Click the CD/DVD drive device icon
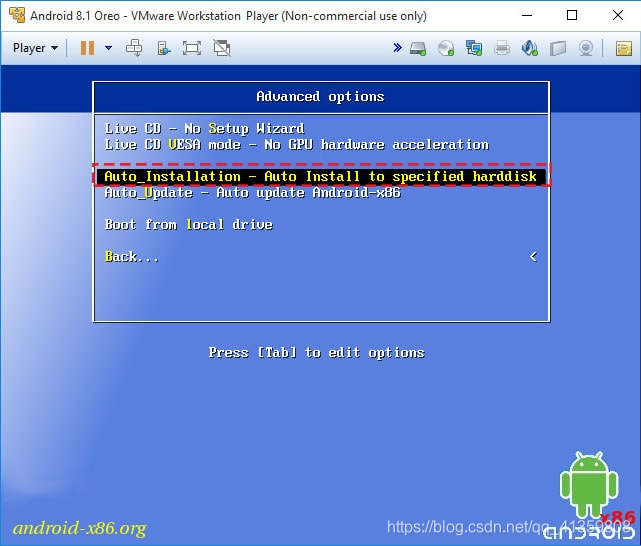 point(446,48)
